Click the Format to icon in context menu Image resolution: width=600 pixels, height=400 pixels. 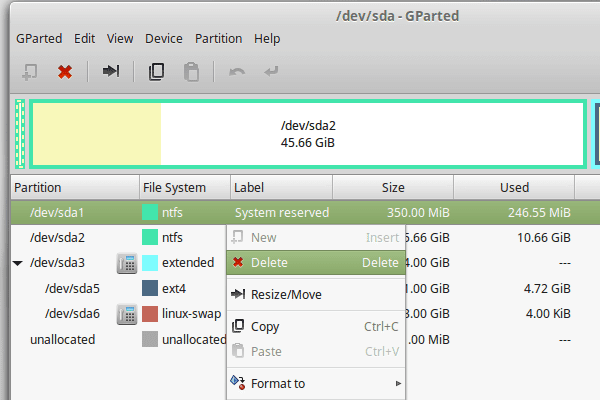238,382
